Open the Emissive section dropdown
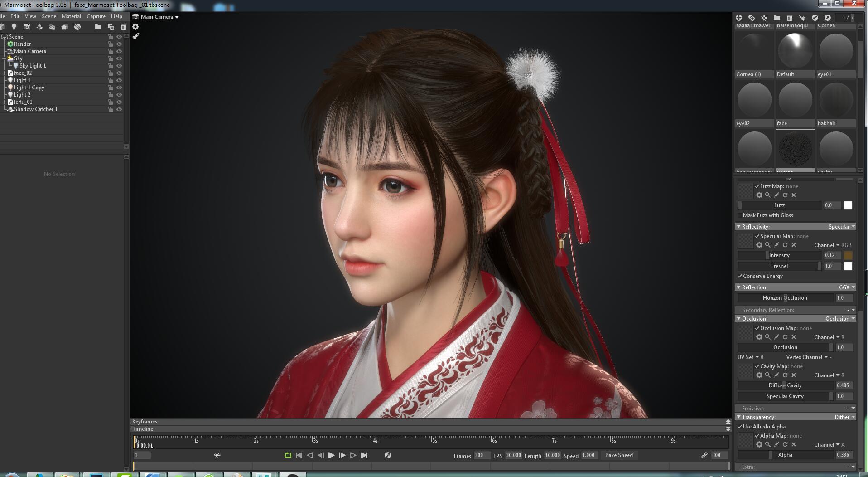 point(851,409)
